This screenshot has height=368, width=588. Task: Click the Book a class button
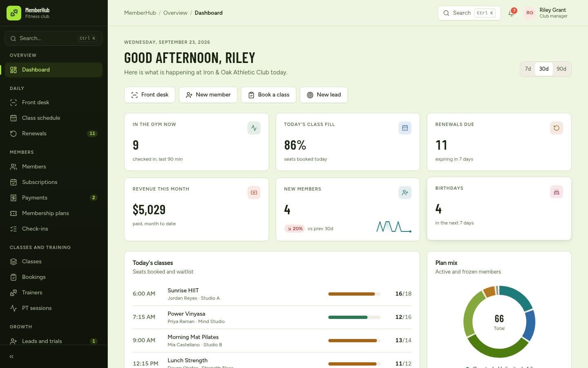(269, 95)
